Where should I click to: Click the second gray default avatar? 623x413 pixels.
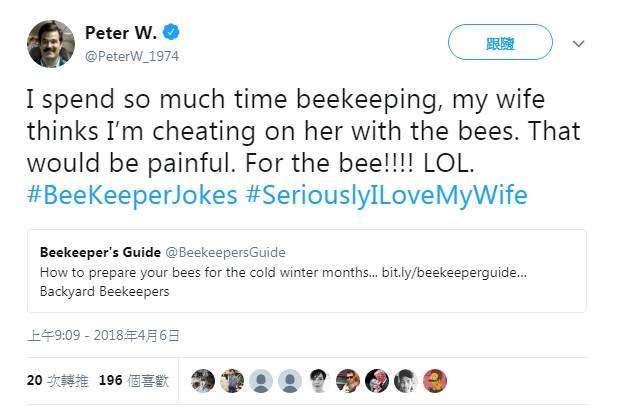coord(291,380)
